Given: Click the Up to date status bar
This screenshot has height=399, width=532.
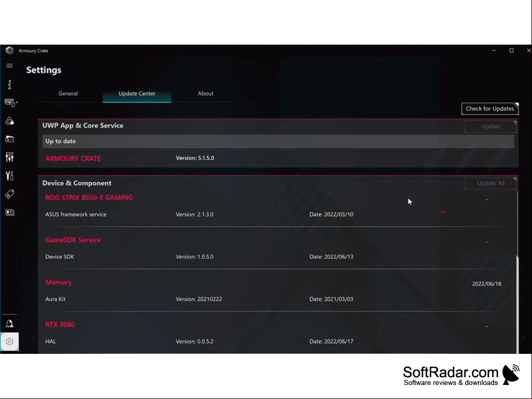Looking at the screenshot, I should (278, 141).
